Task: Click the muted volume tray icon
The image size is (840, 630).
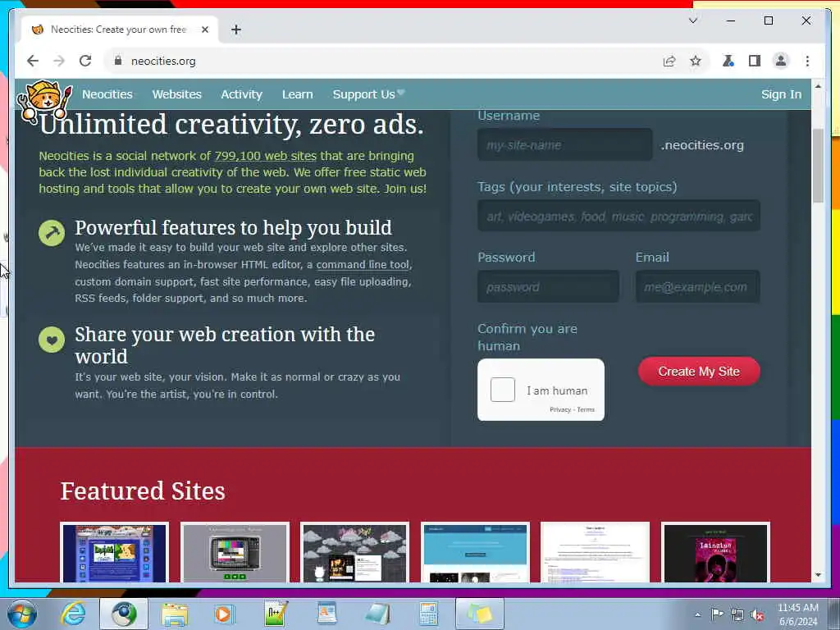Action: (x=757, y=614)
